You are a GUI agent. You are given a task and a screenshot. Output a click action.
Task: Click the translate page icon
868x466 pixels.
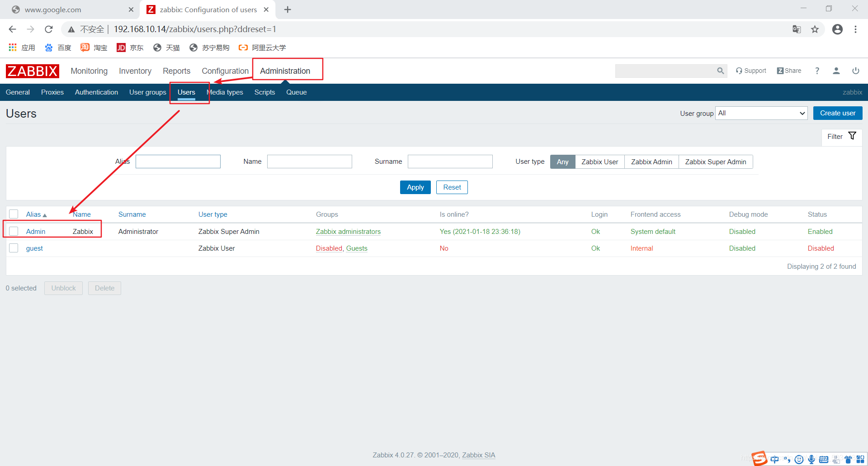tap(797, 29)
